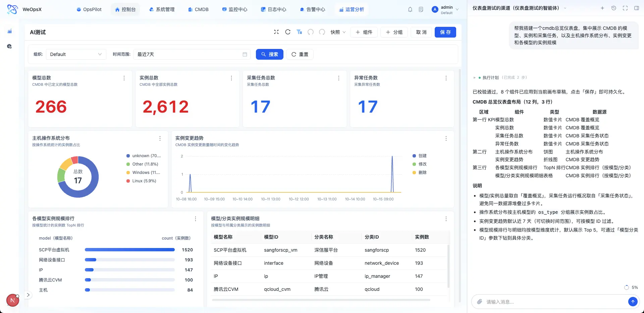Start a new chat with plus icon
The width and height of the screenshot is (644, 313).
602,8
